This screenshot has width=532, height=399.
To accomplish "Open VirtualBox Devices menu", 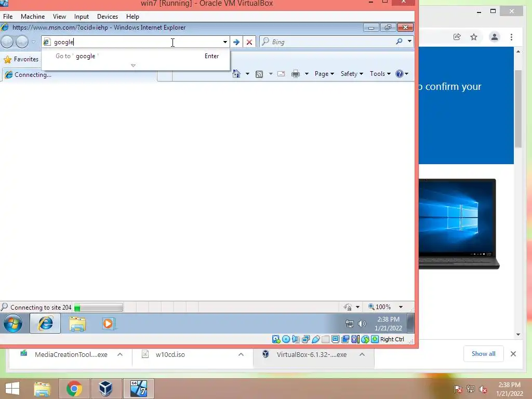I will point(108,16).
